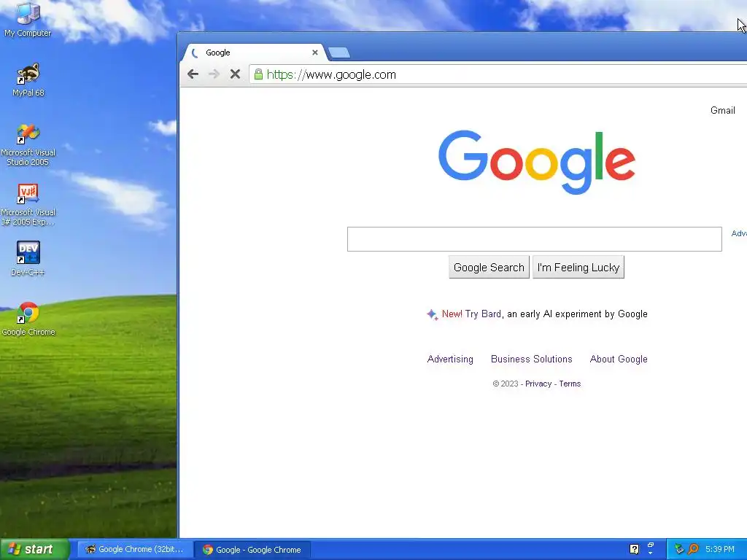Focus the Google search text box

[535, 239]
